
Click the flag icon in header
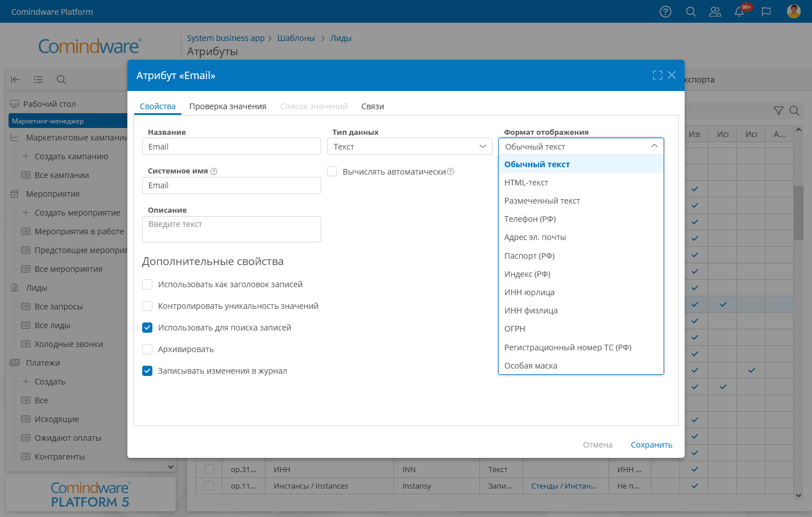[766, 12]
